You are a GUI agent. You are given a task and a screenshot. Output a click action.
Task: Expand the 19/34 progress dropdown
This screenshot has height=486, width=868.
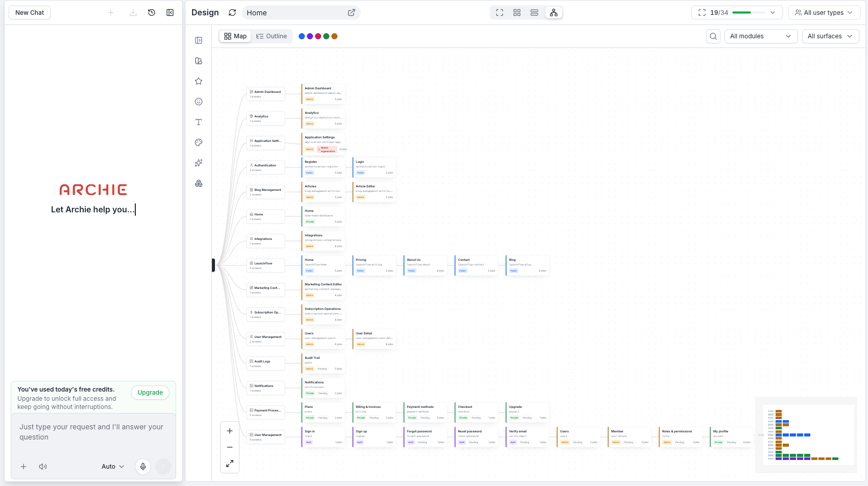tap(737, 13)
